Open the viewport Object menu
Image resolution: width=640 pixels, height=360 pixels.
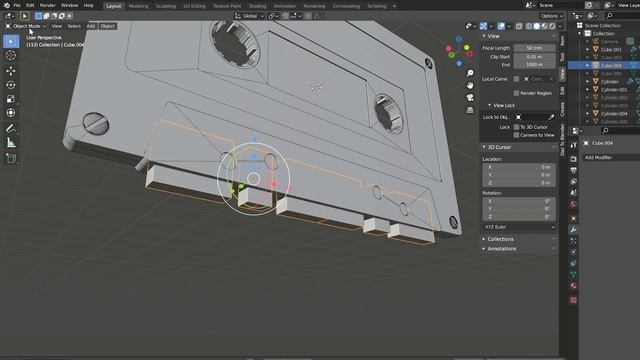point(107,26)
